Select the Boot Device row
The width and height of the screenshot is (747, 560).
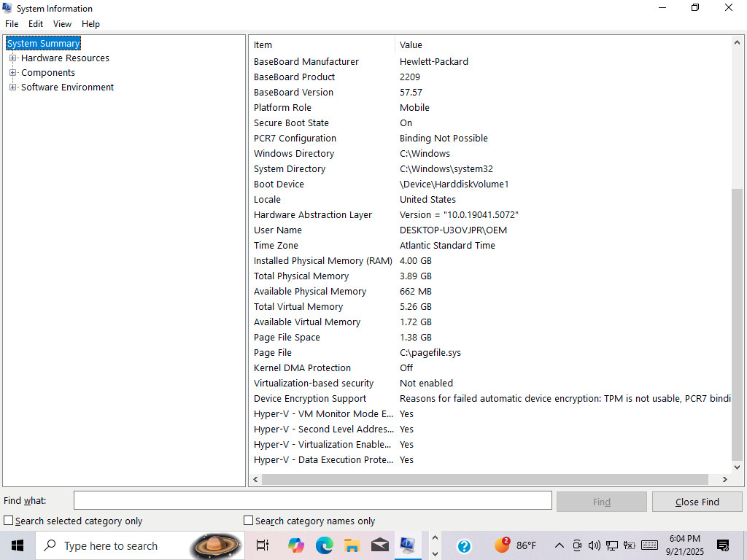490,184
